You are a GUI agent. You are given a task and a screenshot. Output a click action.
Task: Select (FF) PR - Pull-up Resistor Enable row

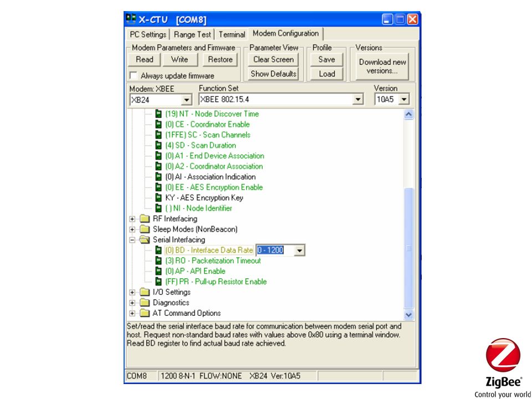pyautogui.click(x=216, y=282)
